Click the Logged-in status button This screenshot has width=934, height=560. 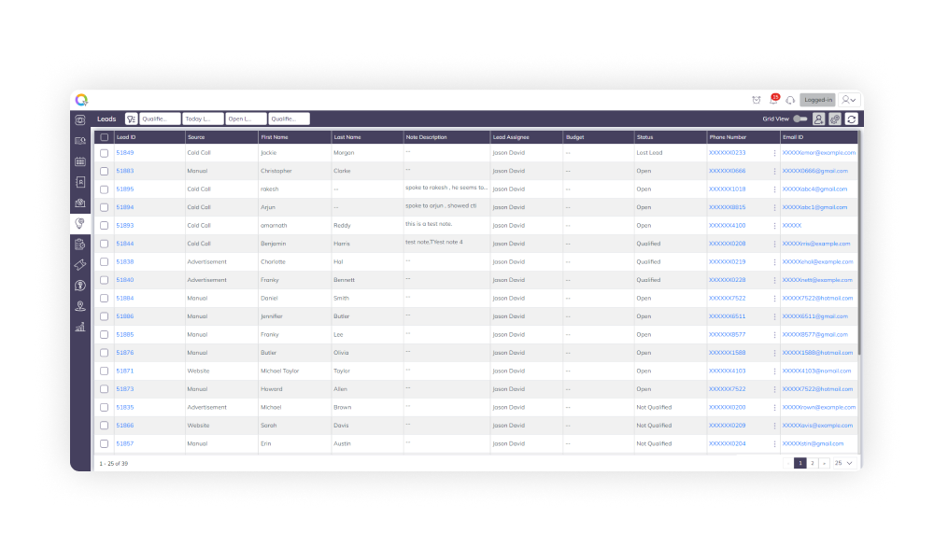point(818,100)
